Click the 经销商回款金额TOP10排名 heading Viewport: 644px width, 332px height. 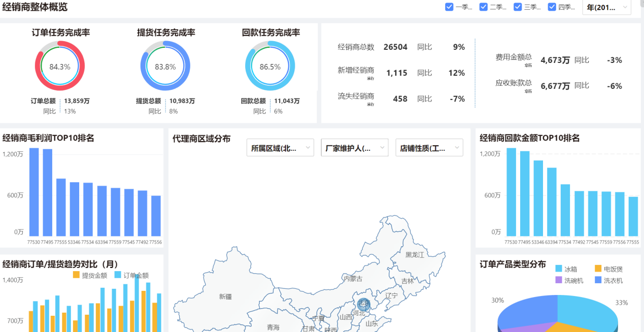tap(529, 138)
